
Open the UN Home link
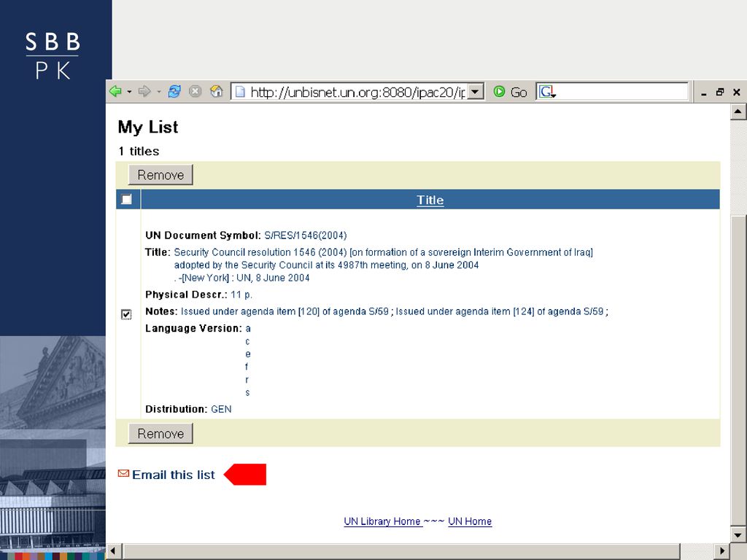[x=470, y=521]
